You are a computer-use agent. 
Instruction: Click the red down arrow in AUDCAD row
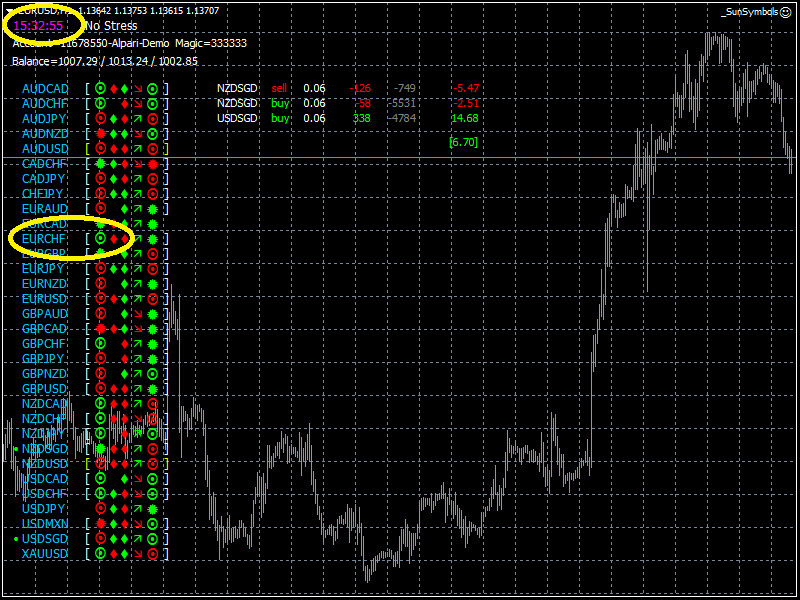(139, 89)
